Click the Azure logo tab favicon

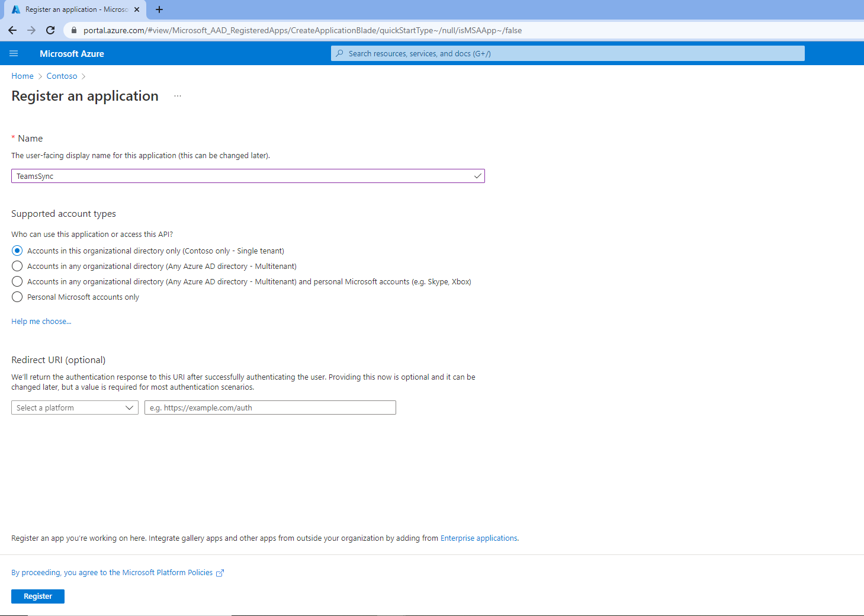[x=16, y=9]
